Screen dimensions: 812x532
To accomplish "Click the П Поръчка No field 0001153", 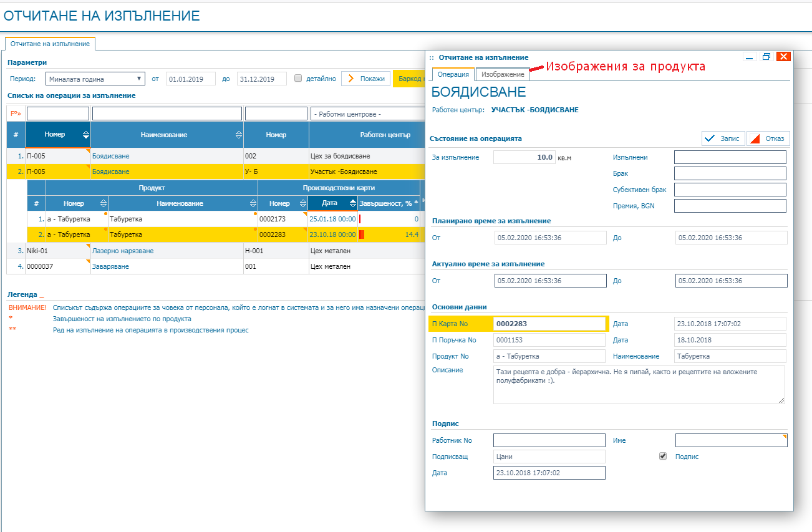I will tap(549, 340).
